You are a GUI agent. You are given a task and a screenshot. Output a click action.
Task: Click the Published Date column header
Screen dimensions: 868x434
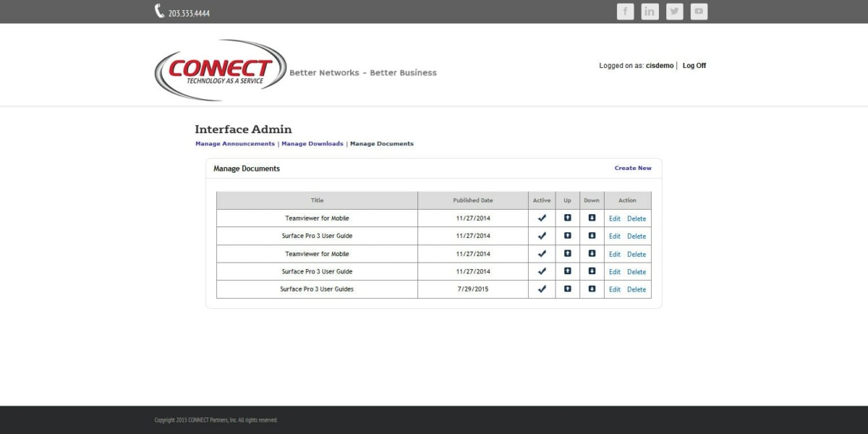pyautogui.click(x=473, y=200)
